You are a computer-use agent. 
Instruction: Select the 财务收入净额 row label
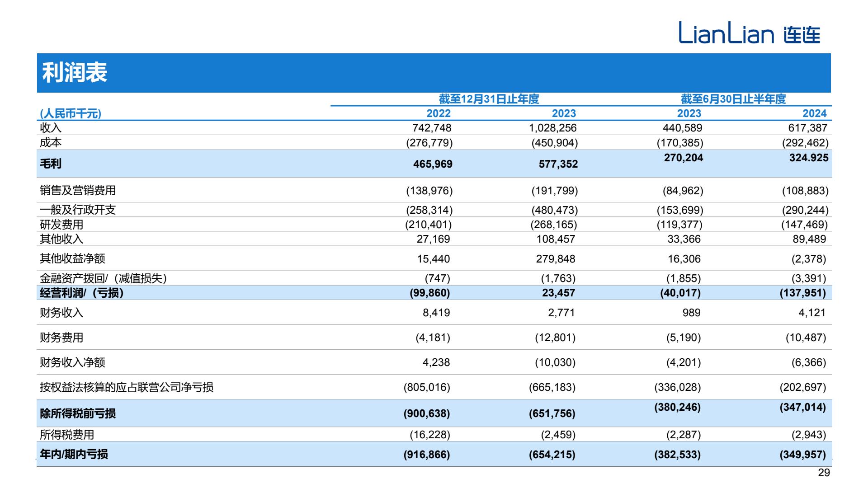72,362
